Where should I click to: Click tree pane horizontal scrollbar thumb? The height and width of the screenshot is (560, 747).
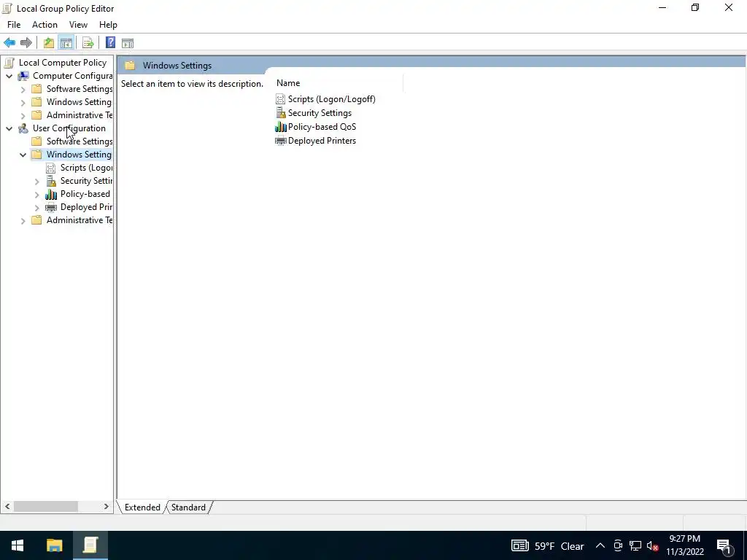[x=46, y=506]
